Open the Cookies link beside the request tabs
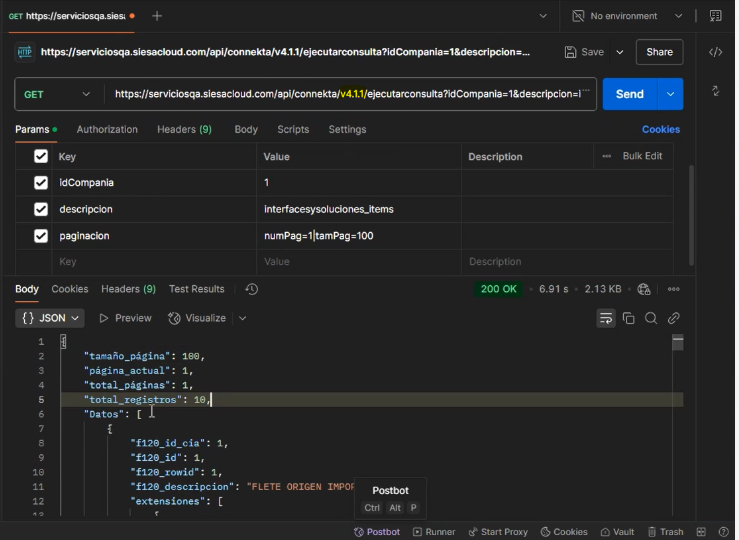 tap(660, 129)
